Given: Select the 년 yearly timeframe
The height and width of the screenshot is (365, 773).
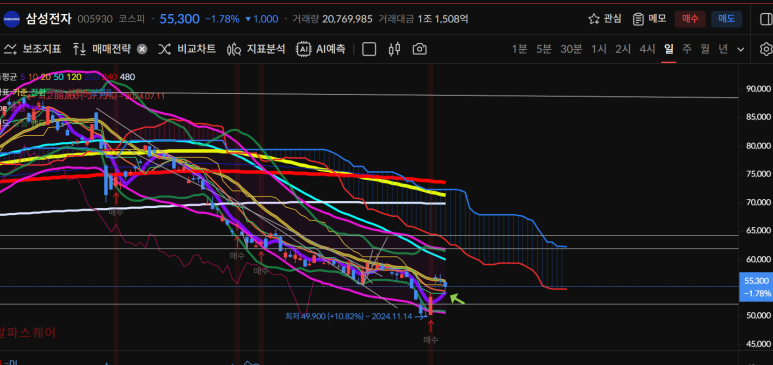Looking at the screenshot, I should click(723, 49).
